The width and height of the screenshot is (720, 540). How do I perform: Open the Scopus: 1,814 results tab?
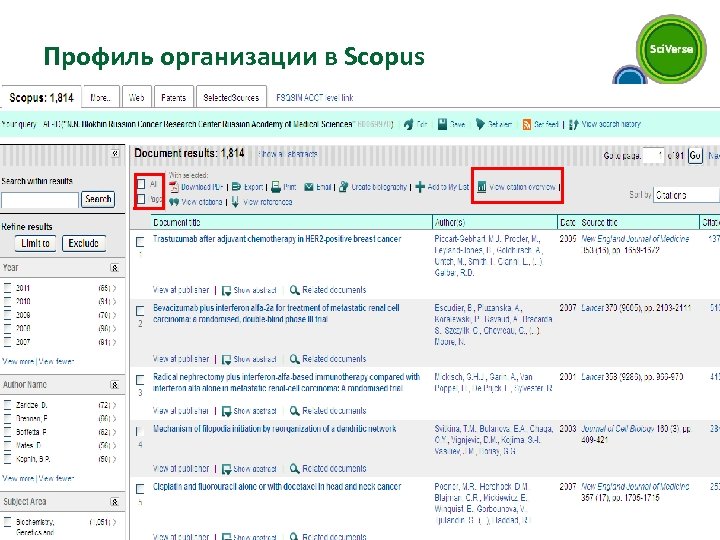point(41,97)
